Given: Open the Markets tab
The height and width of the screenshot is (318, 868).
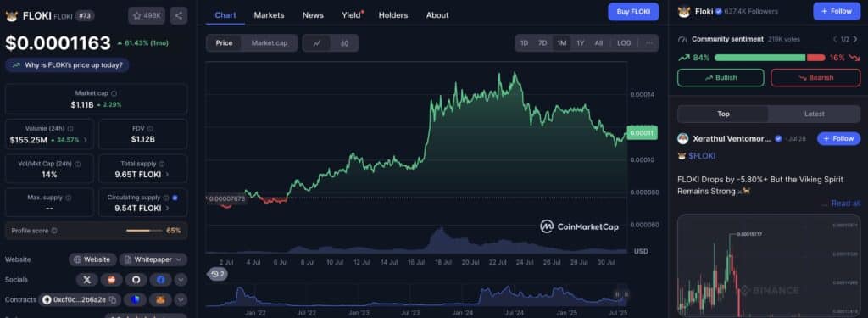Looking at the screenshot, I should coord(269,15).
